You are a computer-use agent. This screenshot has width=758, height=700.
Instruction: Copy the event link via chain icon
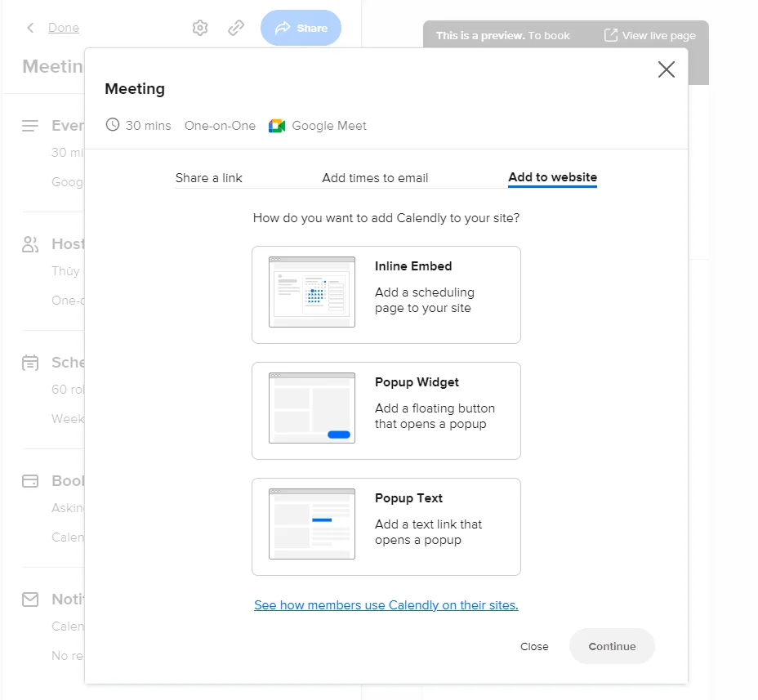pos(236,28)
